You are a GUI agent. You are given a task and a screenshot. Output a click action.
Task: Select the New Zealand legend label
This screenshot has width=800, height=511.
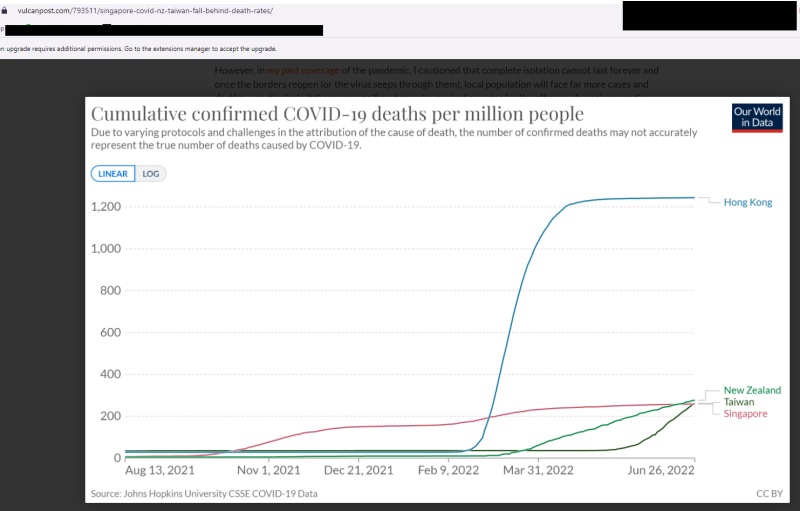752,390
